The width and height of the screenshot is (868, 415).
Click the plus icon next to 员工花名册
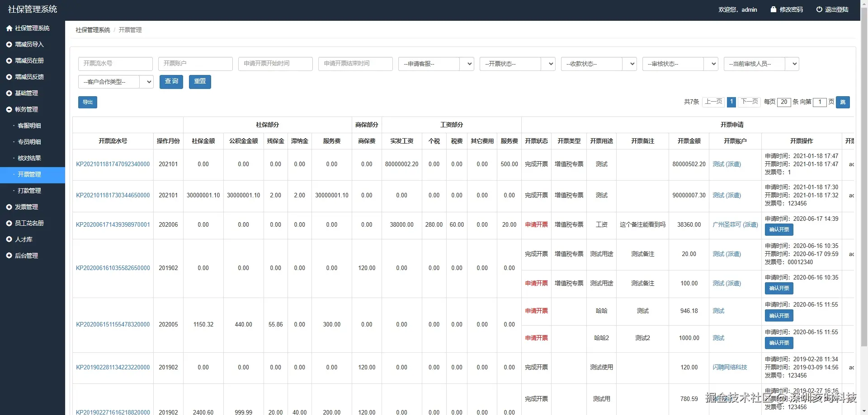[x=9, y=224]
